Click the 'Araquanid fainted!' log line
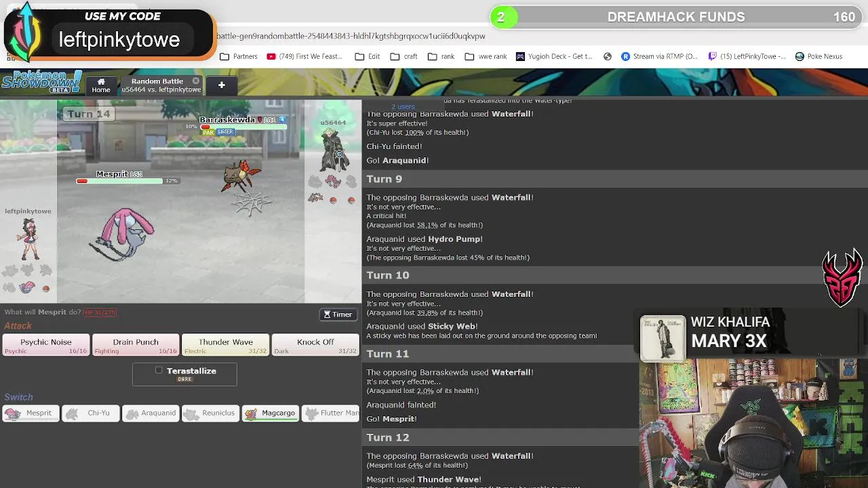Viewport: 868px width, 488px height. pos(401,405)
